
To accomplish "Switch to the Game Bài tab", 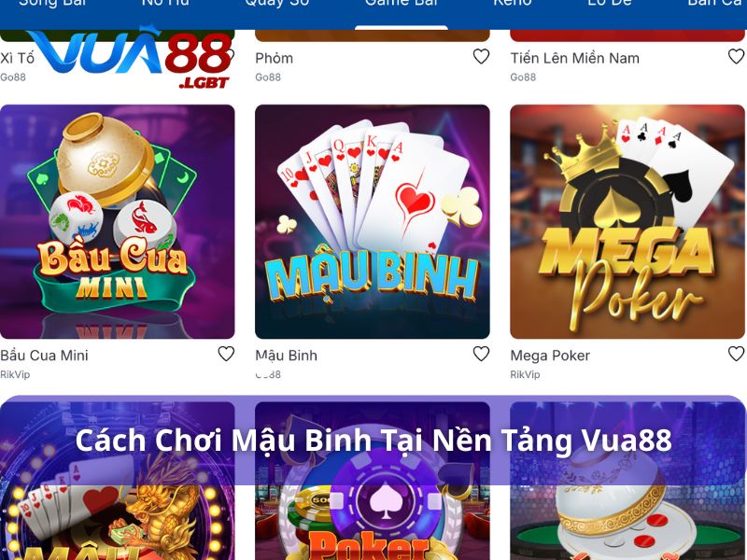I will pyautogui.click(x=402, y=4).
